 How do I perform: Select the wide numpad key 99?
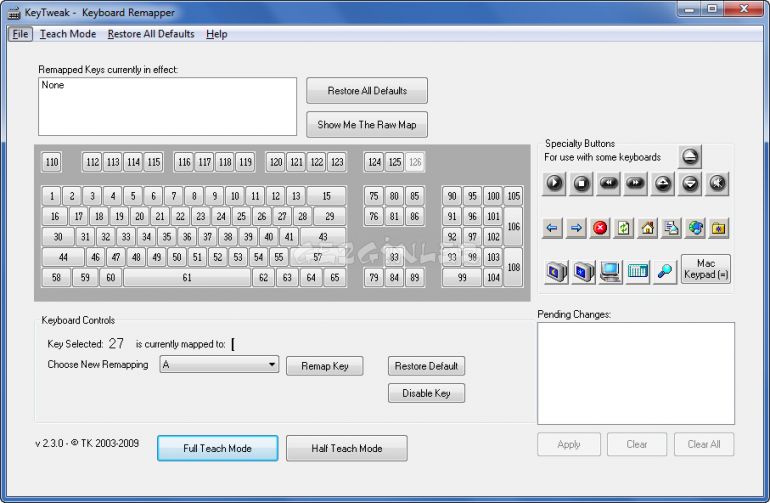click(462, 278)
